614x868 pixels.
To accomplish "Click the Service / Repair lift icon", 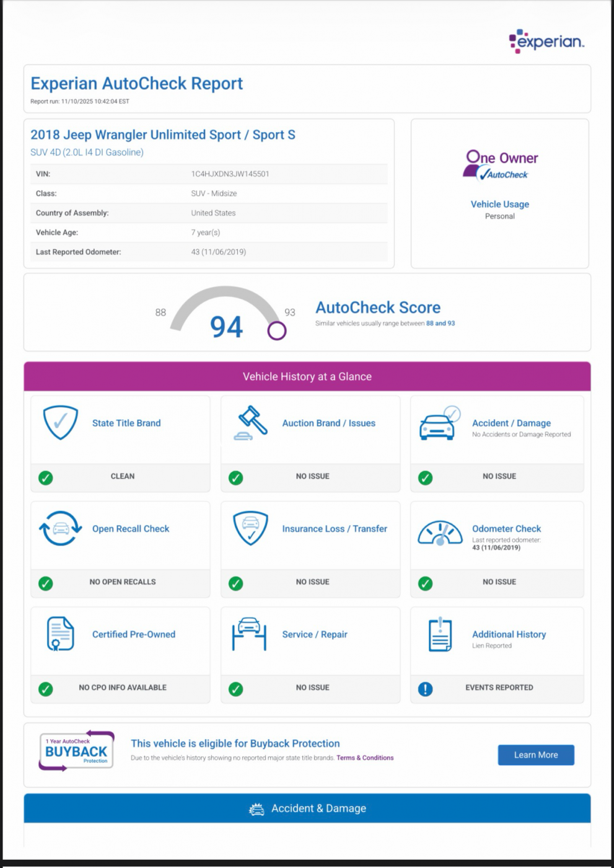I will [x=249, y=634].
